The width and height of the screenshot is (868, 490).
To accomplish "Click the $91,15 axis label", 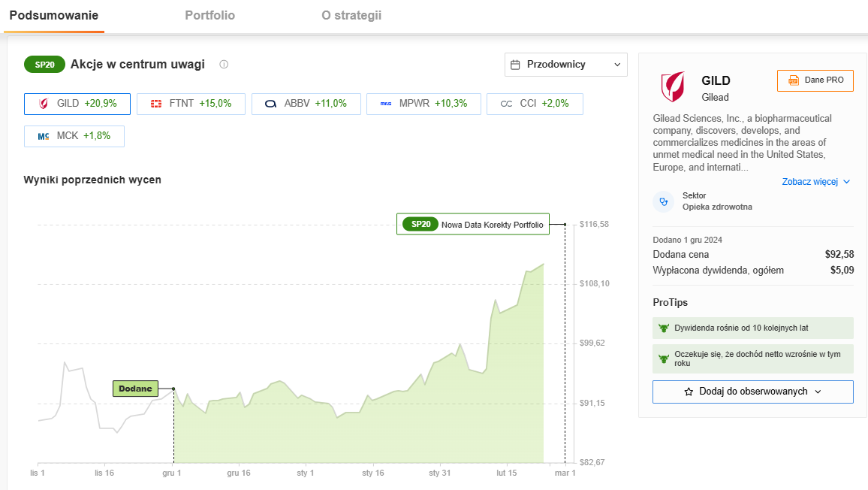I will pyautogui.click(x=592, y=403).
